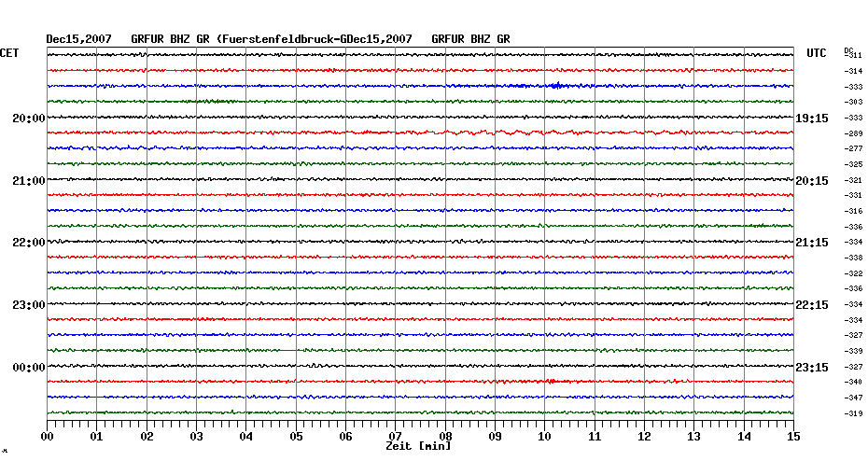
Task: Select the DC offset value -340
Action: click(x=854, y=382)
